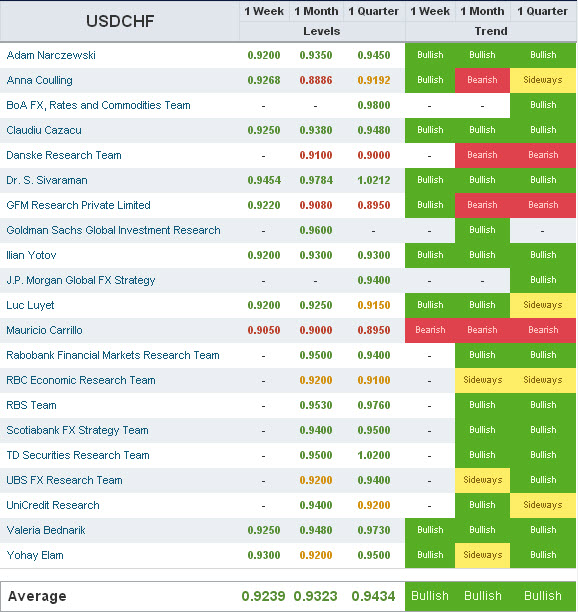The height and width of the screenshot is (612, 578).
Task: Select Adam Narczewski's 0.9350 month level
Action: [x=316, y=55]
